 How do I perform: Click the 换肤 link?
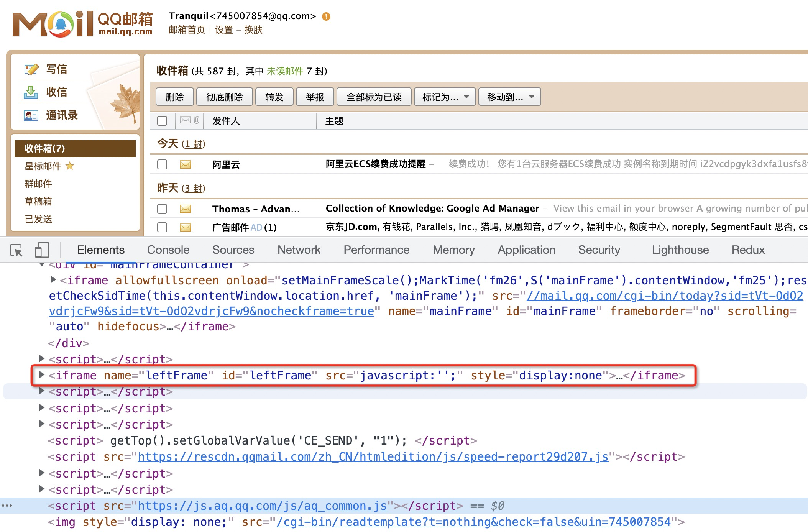click(x=253, y=30)
